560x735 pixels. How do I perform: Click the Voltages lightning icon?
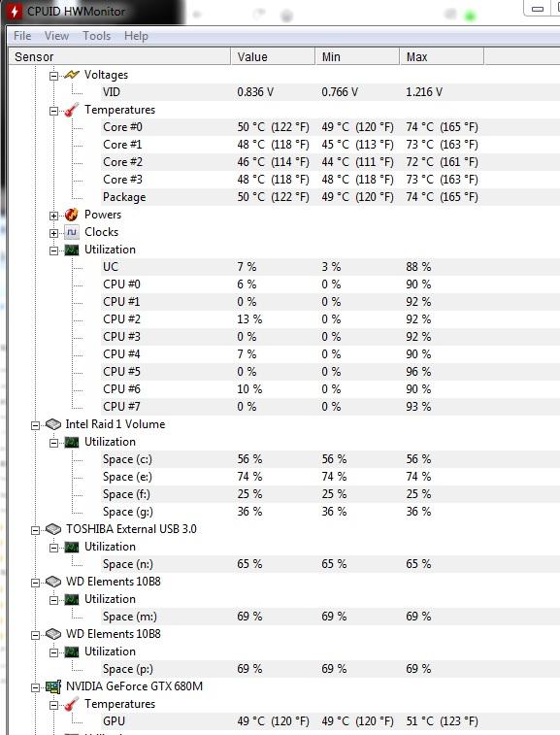point(72,75)
